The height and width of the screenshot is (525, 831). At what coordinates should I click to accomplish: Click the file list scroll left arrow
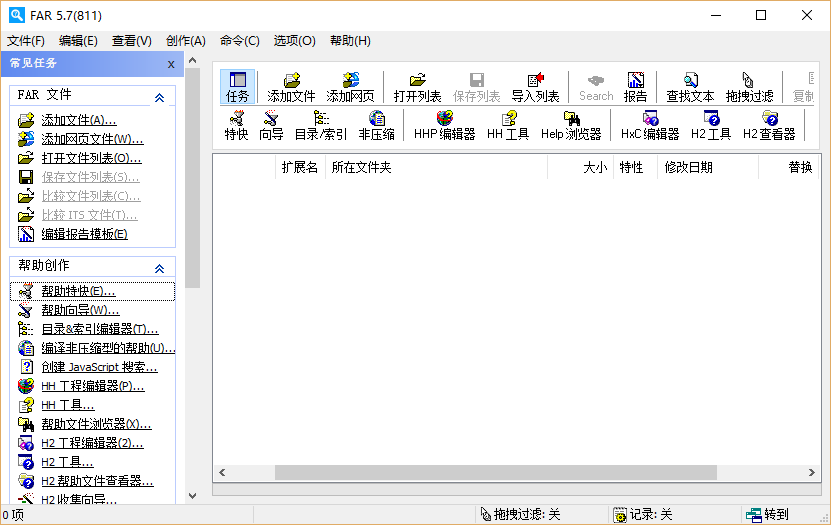tap(222, 473)
